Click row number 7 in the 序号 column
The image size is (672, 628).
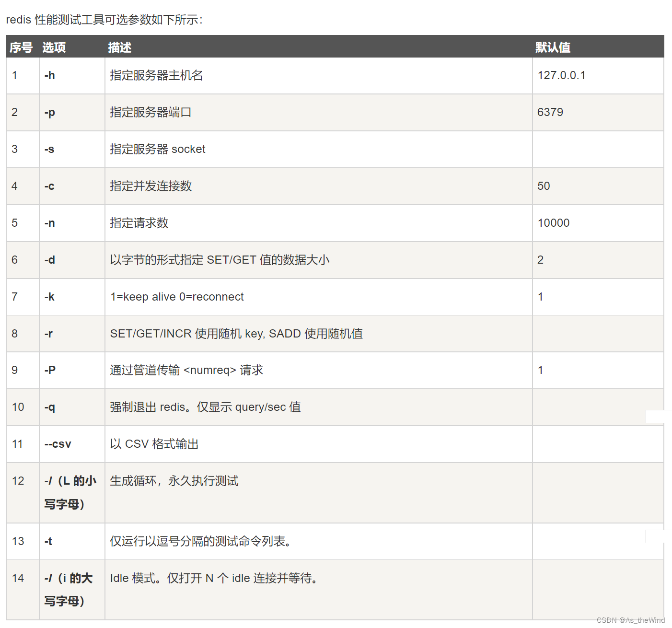tap(15, 297)
